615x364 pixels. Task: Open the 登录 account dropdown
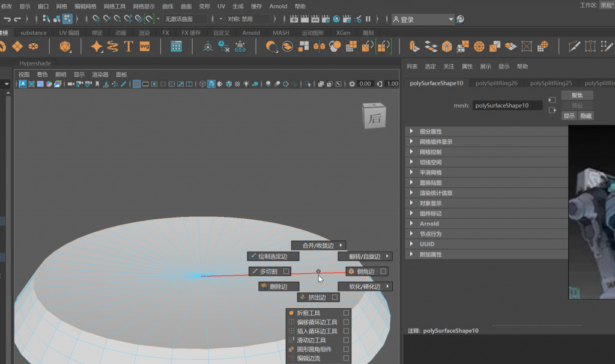pyautogui.click(x=423, y=19)
